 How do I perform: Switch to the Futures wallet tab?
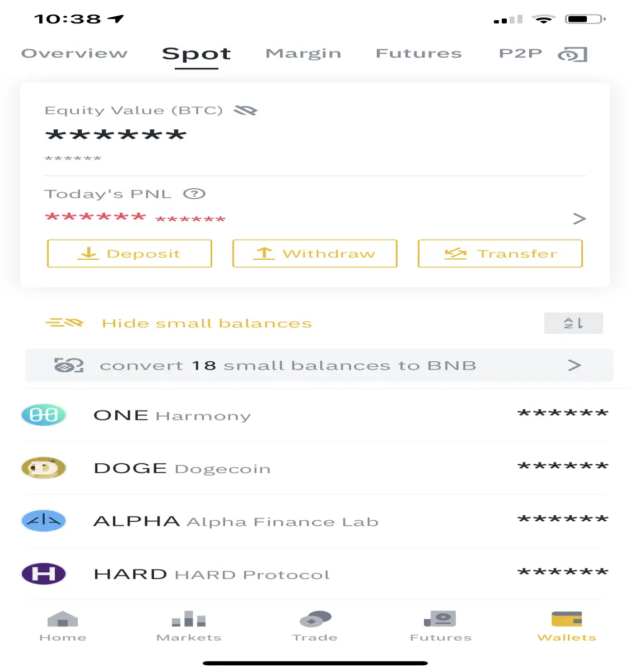click(418, 53)
